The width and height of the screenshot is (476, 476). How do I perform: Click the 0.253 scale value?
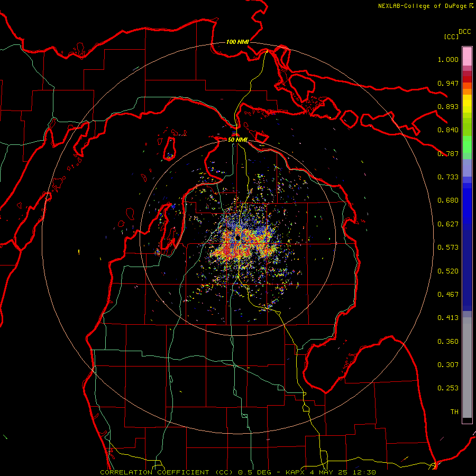coord(448,388)
